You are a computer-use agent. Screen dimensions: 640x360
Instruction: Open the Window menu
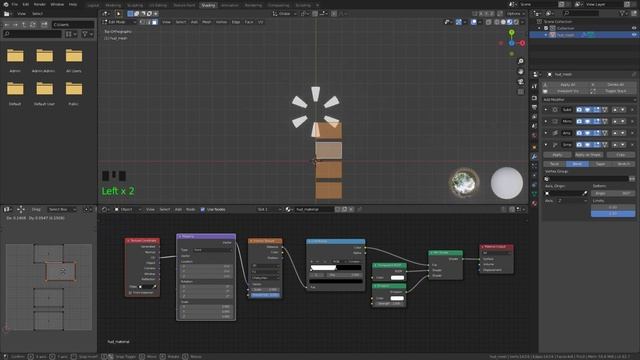(x=57, y=4)
